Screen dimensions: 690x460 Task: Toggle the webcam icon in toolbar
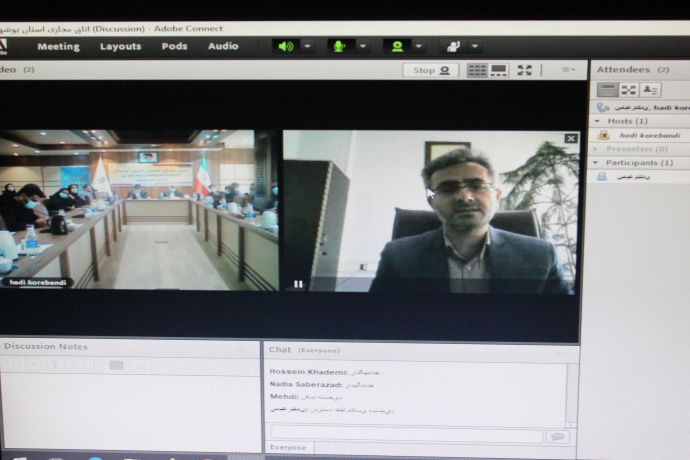[397, 46]
